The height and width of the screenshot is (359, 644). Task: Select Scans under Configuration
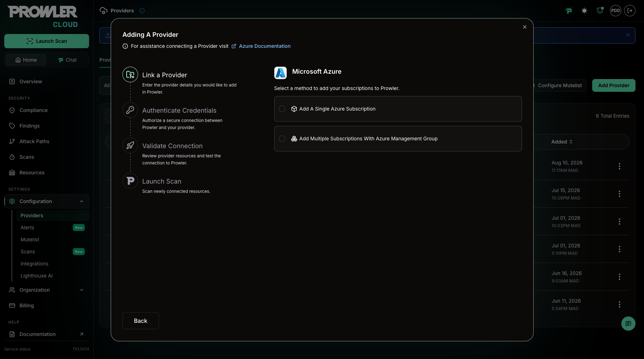53,252
